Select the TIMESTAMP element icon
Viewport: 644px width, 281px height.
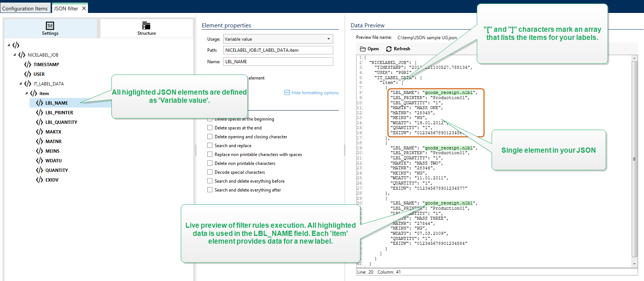(x=28, y=64)
